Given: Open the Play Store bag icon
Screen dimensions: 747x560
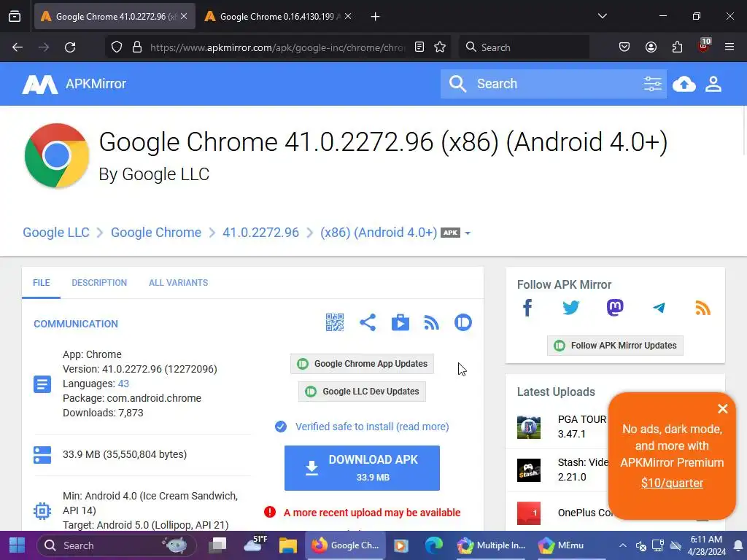Looking at the screenshot, I should pos(400,322).
